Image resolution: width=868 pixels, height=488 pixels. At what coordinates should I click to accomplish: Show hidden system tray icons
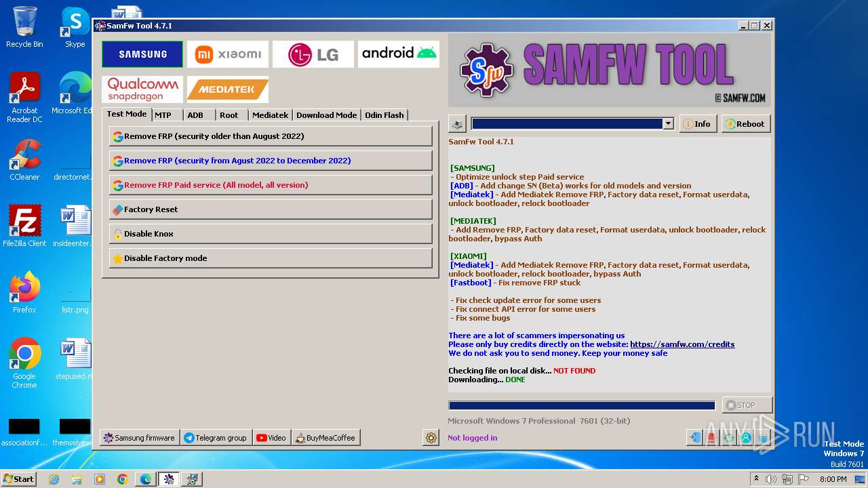[x=756, y=479]
